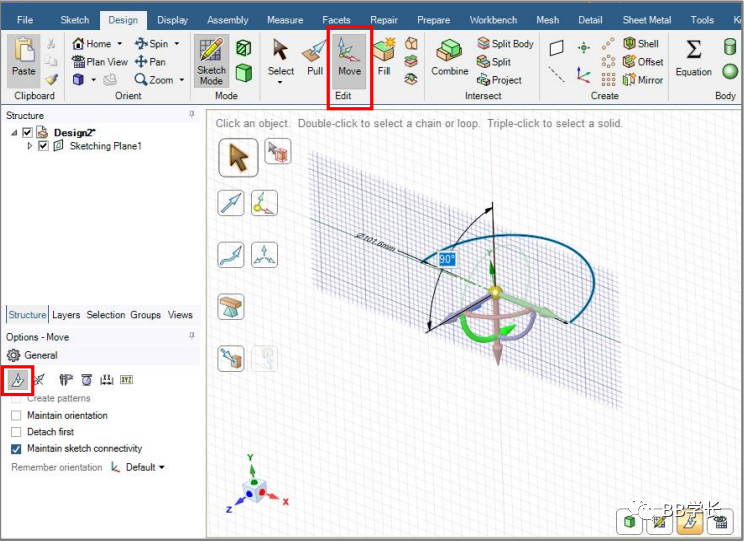Open the Layers panel tab
The width and height of the screenshot is (745, 542).
66,315
